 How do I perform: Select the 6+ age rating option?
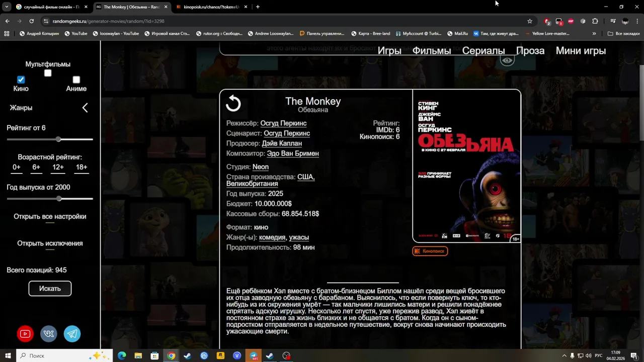pos(36,167)
